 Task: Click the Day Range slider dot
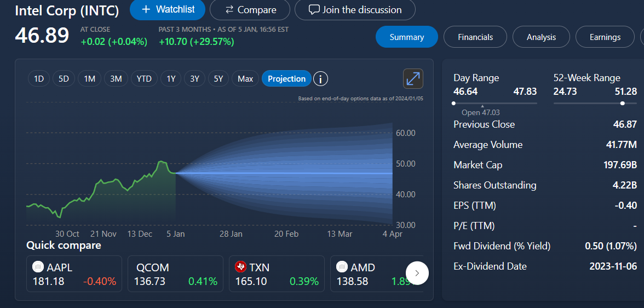(x=453, y=103)
